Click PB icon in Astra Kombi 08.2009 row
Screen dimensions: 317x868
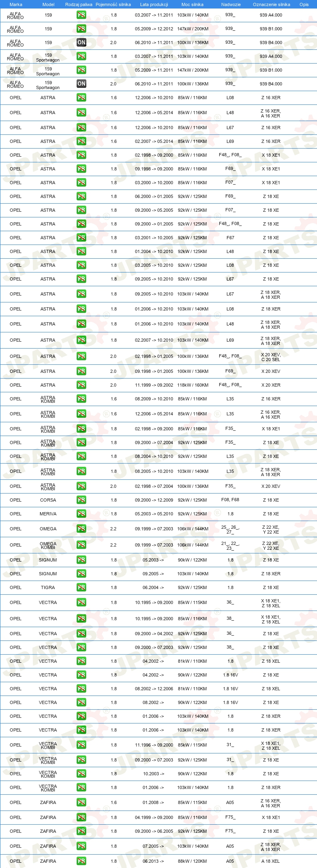point(81,399)
